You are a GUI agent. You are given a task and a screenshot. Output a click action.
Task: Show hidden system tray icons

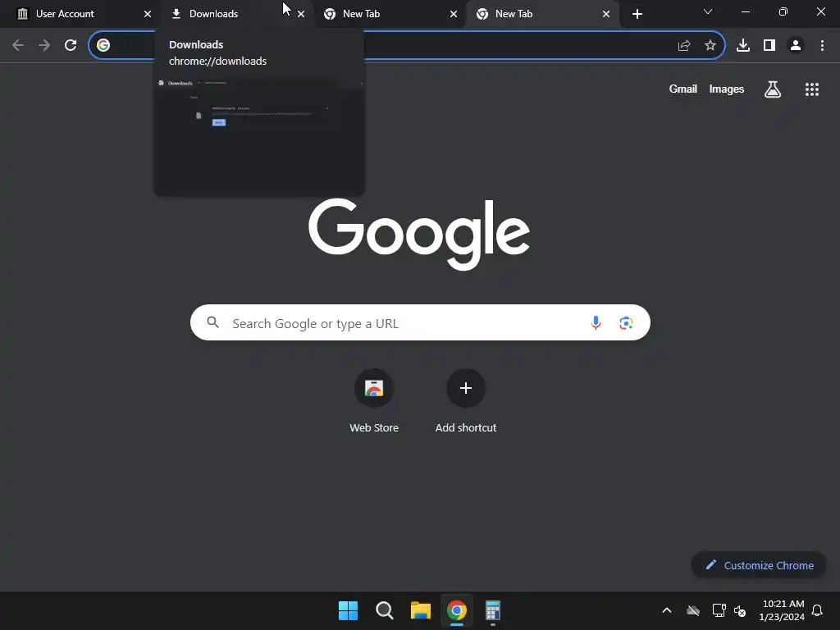[667, 610]
